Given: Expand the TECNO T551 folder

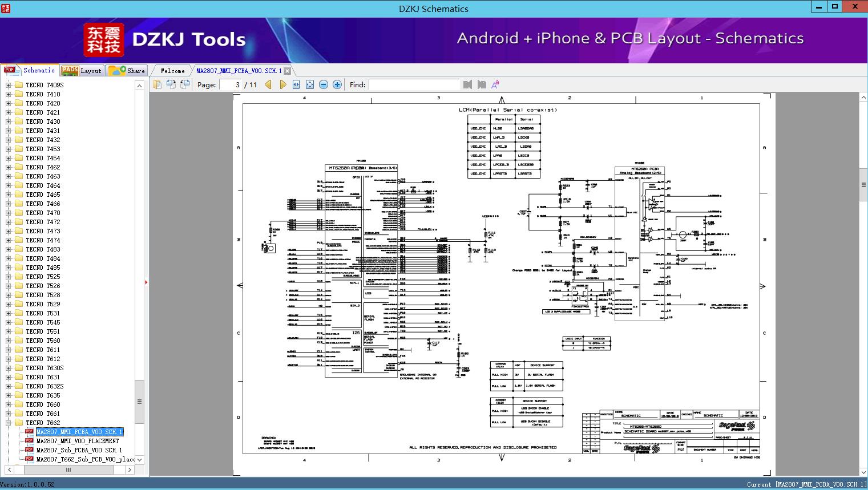Looking at the screenshot, I should (x=8, y=331).
